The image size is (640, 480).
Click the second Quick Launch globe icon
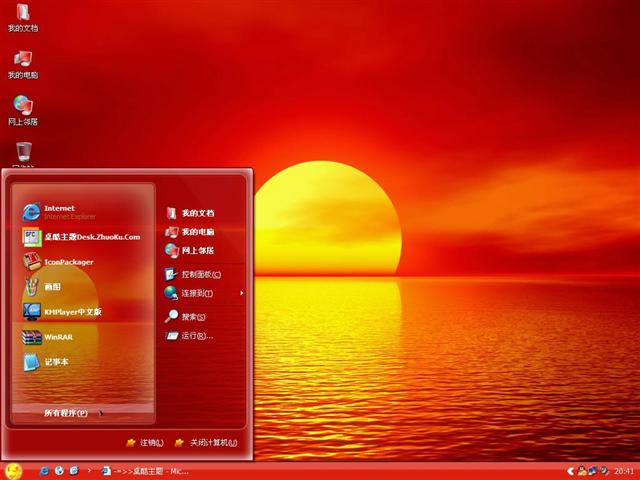tap(59, 471)
